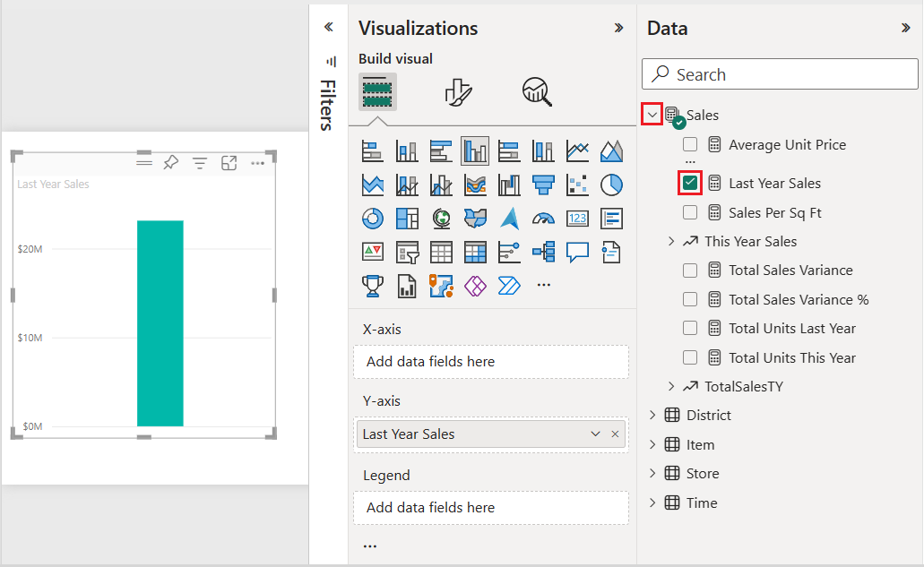Check the Average Unit Price checkbox
The width and height of the screenshot is (924, 567).
coord(689,144)
